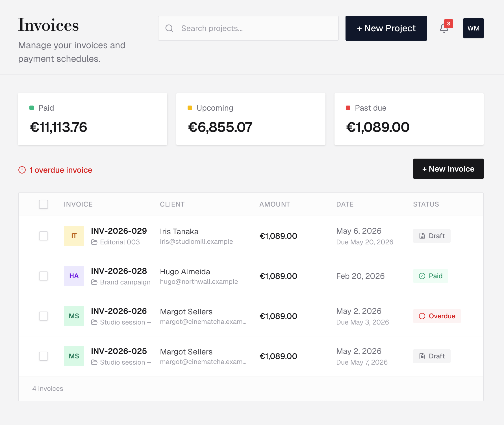The height and width of the screenshot is (425, 504).
Task: Select the INV-2026-026 row checkbox
Action: (44, 316)
